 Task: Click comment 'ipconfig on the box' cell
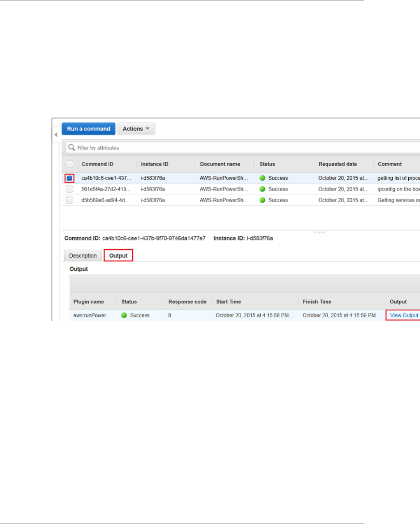(399, 189)
